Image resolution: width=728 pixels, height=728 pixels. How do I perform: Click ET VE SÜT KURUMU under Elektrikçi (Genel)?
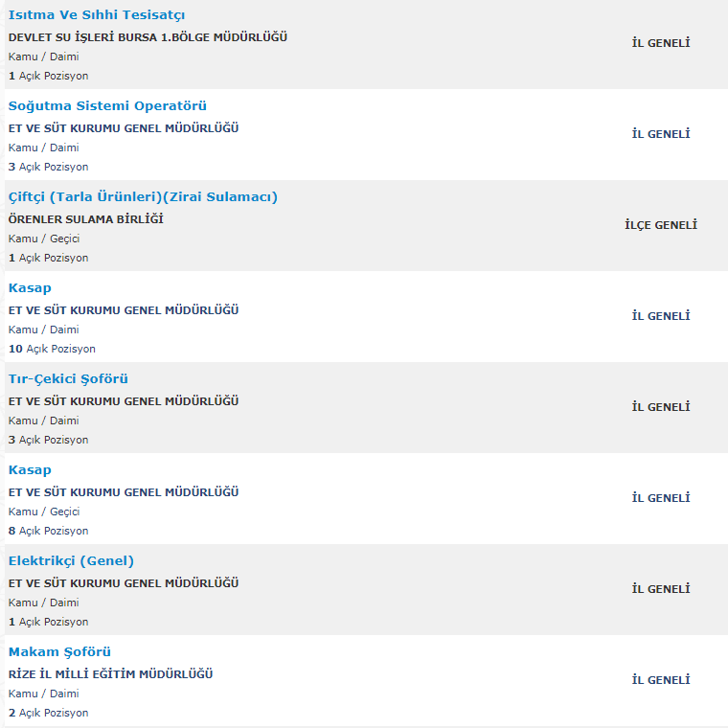tap(124, 583)
